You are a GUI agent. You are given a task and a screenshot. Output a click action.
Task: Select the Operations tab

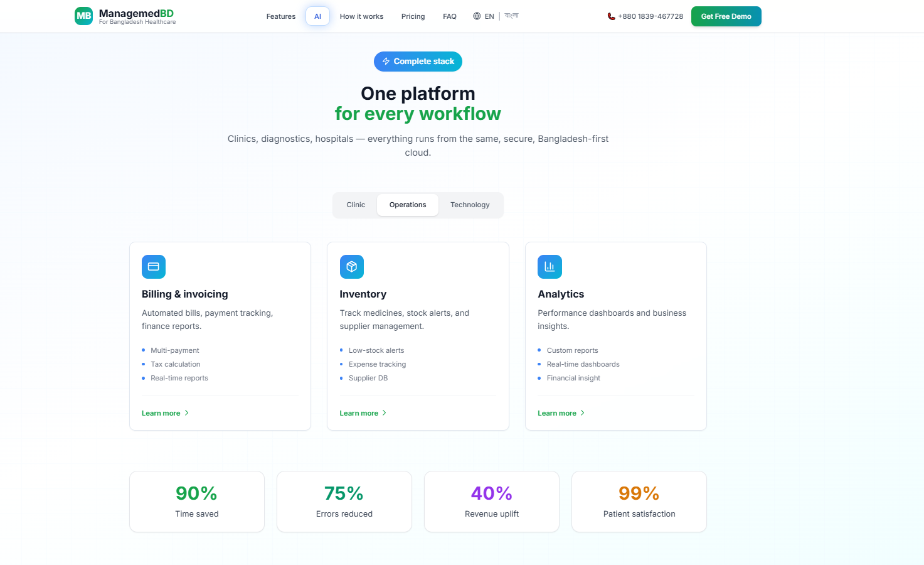point(408,205)
